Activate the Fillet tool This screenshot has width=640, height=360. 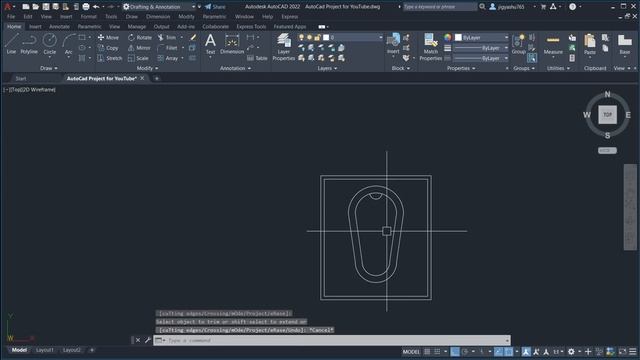[167, 48]
